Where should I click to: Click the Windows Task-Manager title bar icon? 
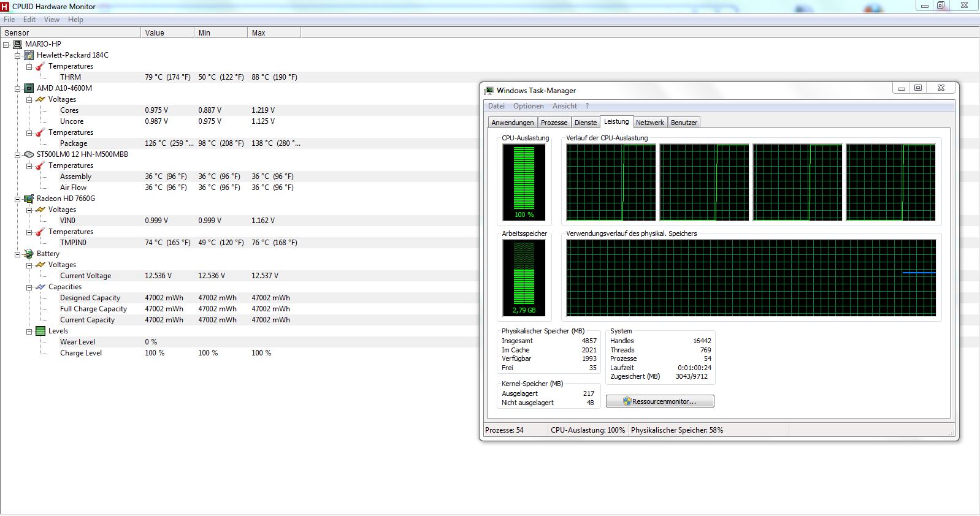[489, 91]
